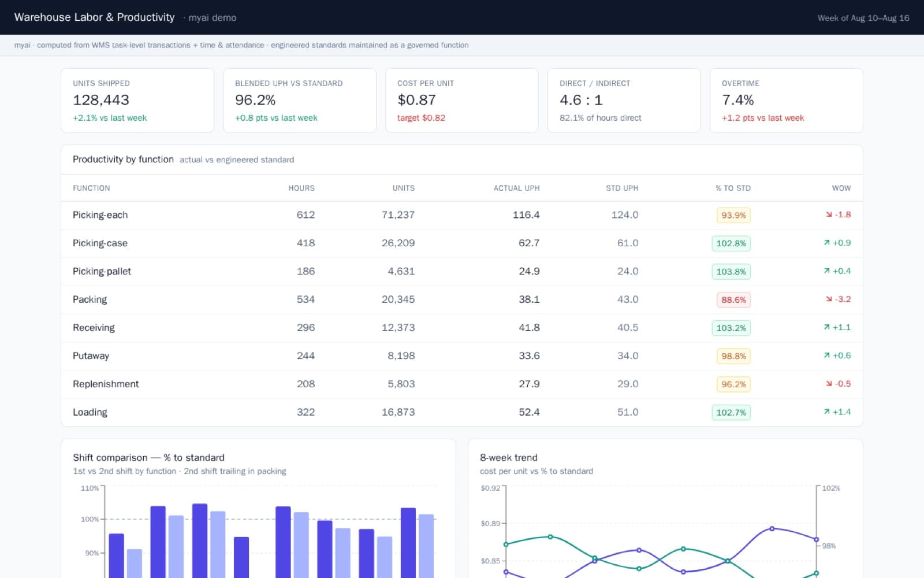Click the 8-week trend chart title
Viewport: 924px width, 578px height.
(509, 458)
